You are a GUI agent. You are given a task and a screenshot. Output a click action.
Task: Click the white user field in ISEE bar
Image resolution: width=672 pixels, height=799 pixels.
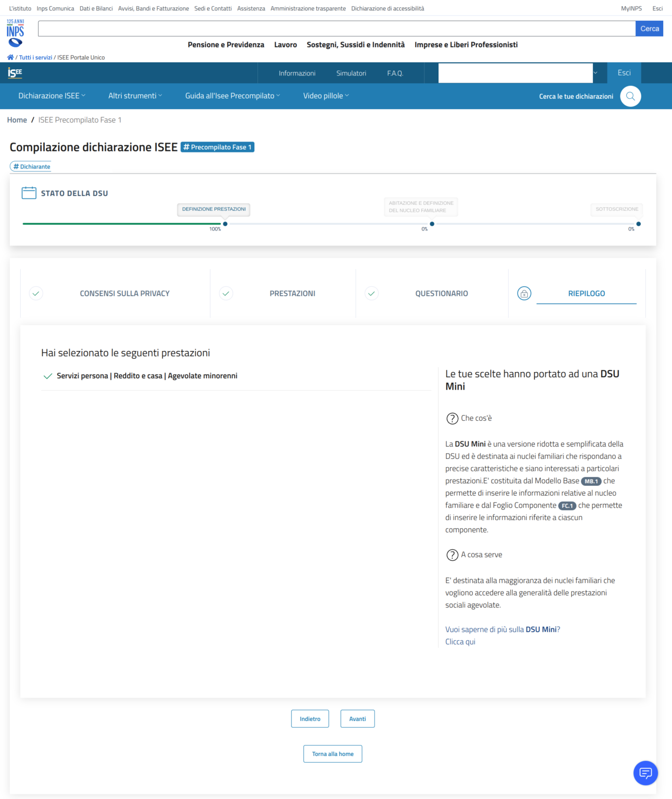click(515, 73)
